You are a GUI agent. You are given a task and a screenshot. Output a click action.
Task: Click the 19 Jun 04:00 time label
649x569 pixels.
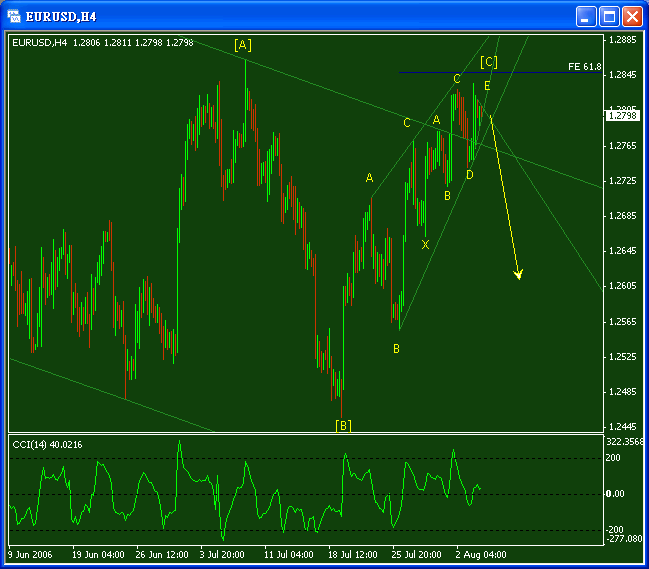[x=98, y=555]
